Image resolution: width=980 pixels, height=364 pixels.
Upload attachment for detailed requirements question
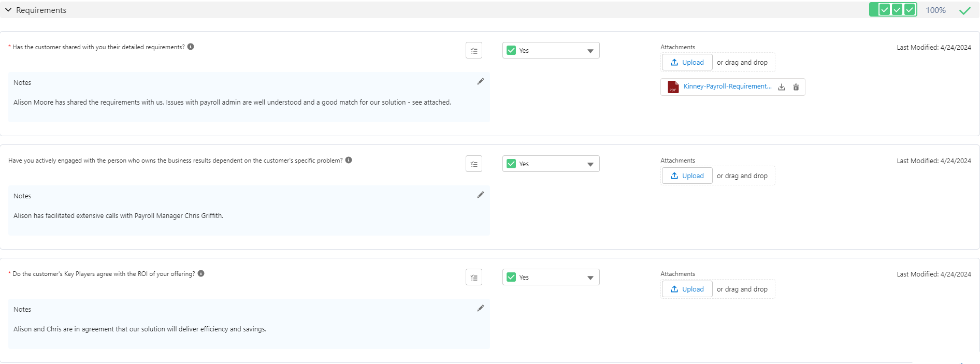point(687,63)
